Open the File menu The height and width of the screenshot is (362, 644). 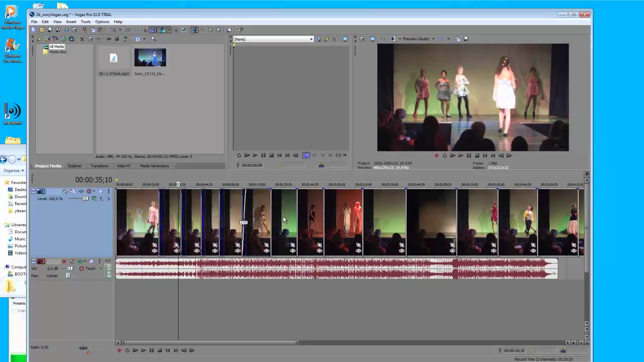pyautogui.click(x=34, y=22)
